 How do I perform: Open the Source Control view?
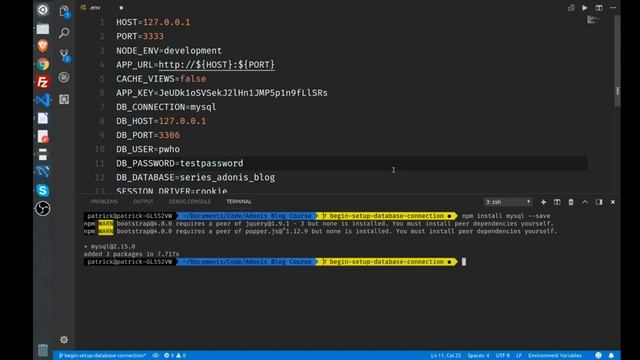[x=64, y=55]
